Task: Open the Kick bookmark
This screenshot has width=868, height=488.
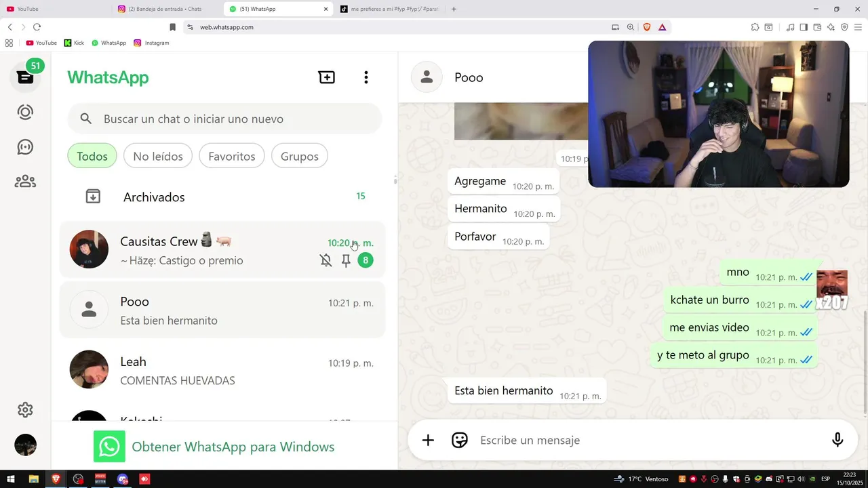Action: click(x=74, y=43)
